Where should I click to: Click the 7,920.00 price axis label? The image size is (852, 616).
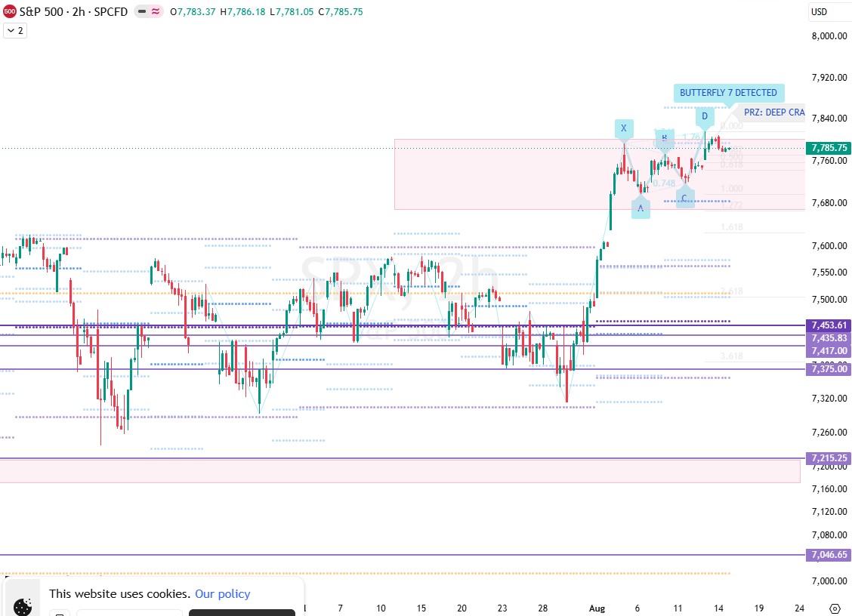coord(829,78)
